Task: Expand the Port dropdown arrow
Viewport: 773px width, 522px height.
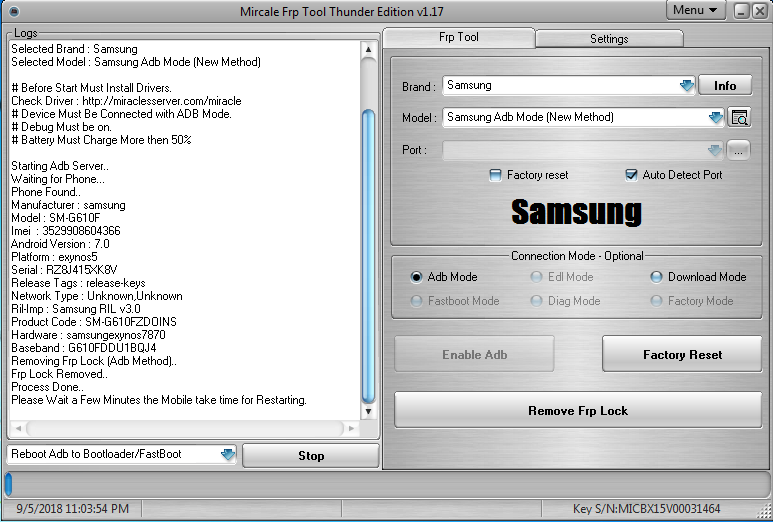Action: point(714,150)
